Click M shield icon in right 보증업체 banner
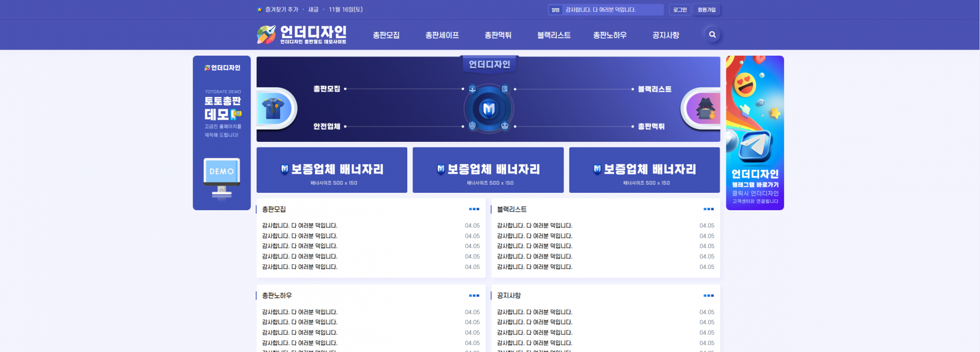The height and width of the screenshot is (352, 980). 597,169
